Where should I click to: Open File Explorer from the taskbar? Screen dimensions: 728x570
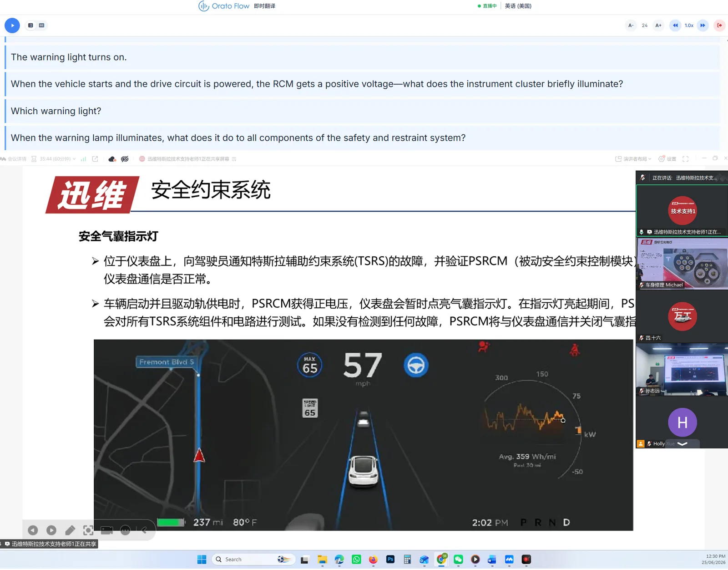point(322,560)
